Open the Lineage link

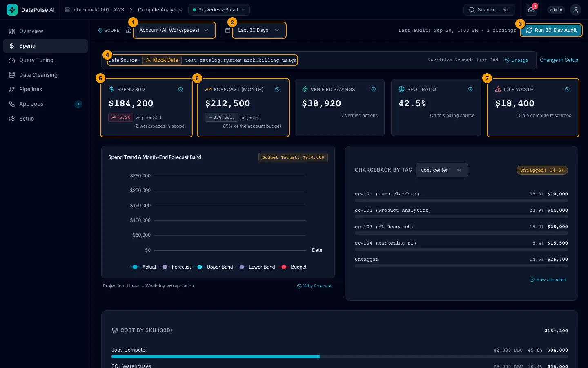tap(516, 60)
